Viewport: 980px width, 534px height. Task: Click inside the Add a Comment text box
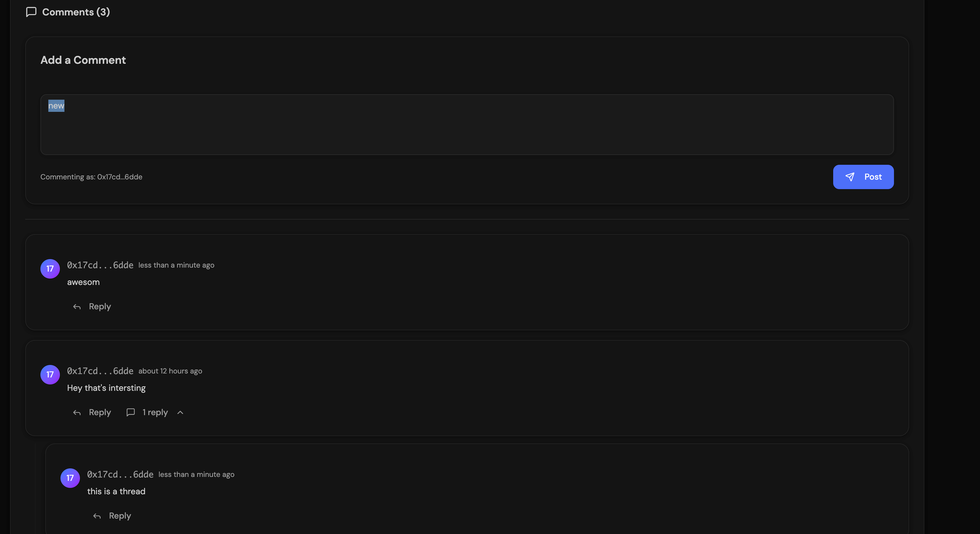(467, 125)
